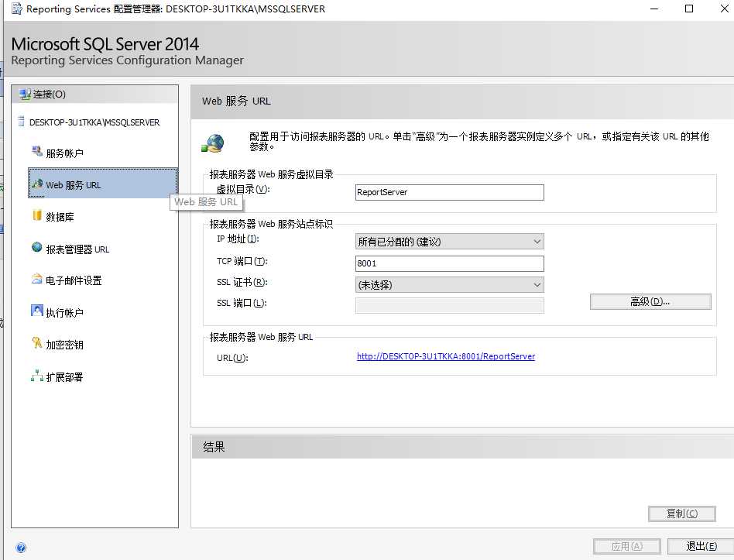Image resolution: width=734 pixels, height=560 pixels.
Task: Click the 应用(A) apply button
Action: [x=627, y=546]
